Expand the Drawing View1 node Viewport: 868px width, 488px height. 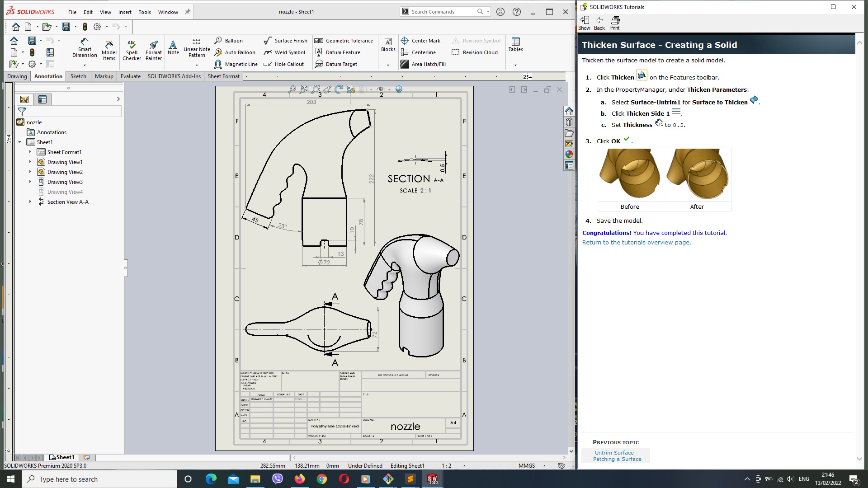tap(30, 162)
